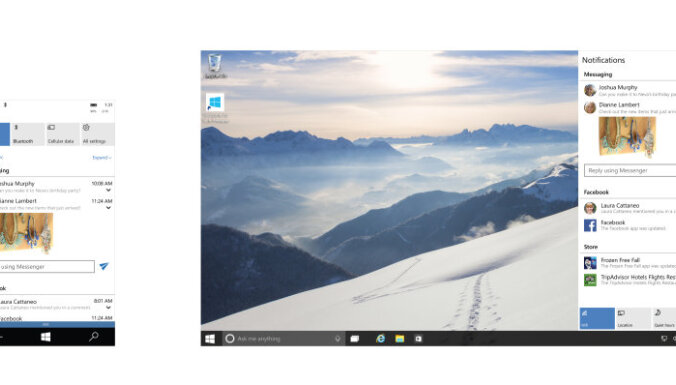Screen dimensions: 676x385
Task: Open TripAdvisor Hotels Flights notification
Action: click(x=629, y=280)
